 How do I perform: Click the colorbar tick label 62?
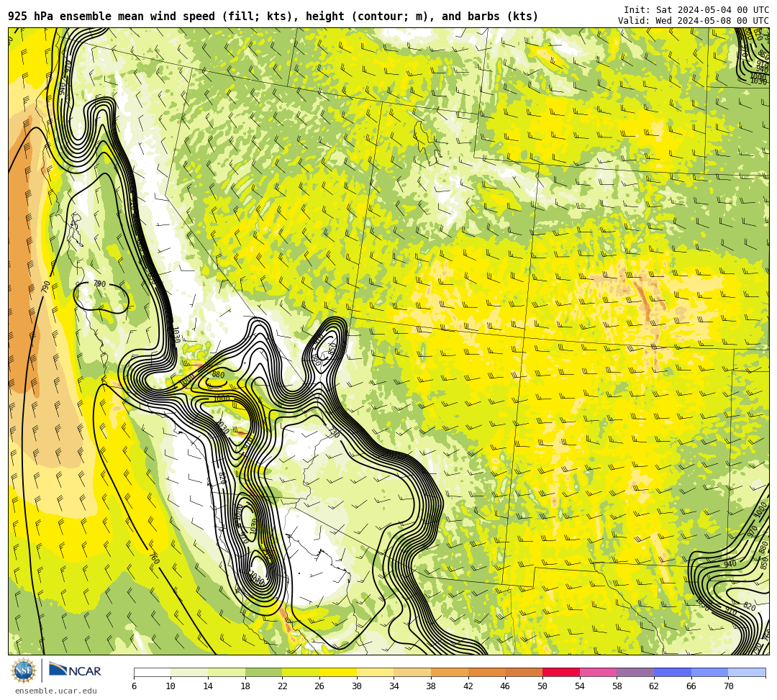(x=653, y=686)
